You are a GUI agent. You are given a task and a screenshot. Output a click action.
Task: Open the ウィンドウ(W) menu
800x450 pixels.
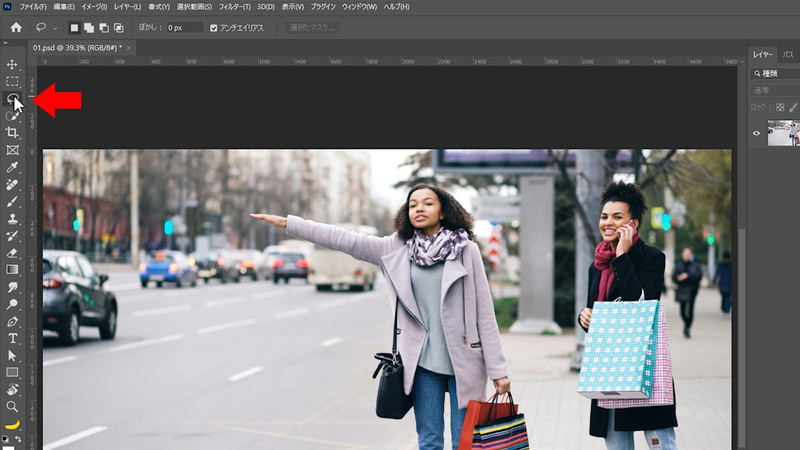[359, 7]
